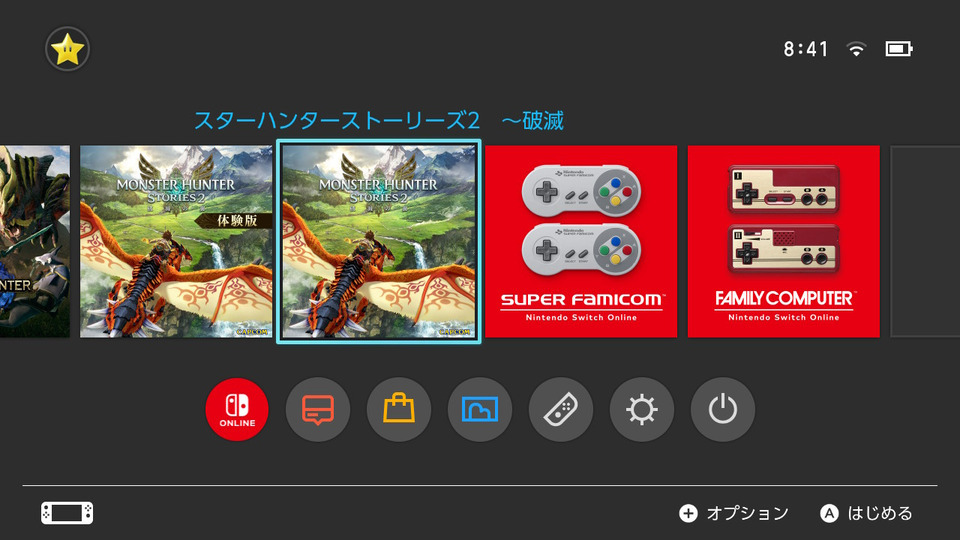Open Nintendo eShop shopping bag icon
Viewport: 960px width, 540px height.
[399, 410]
